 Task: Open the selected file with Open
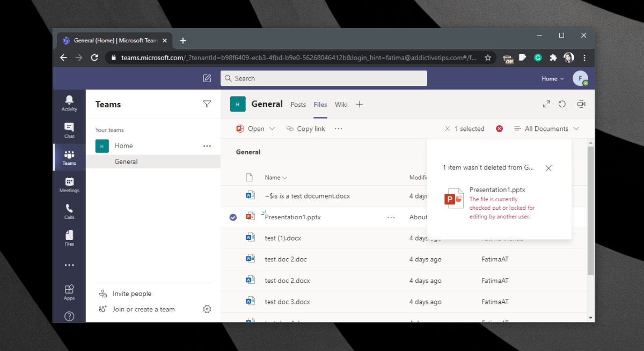click(251, 129)
